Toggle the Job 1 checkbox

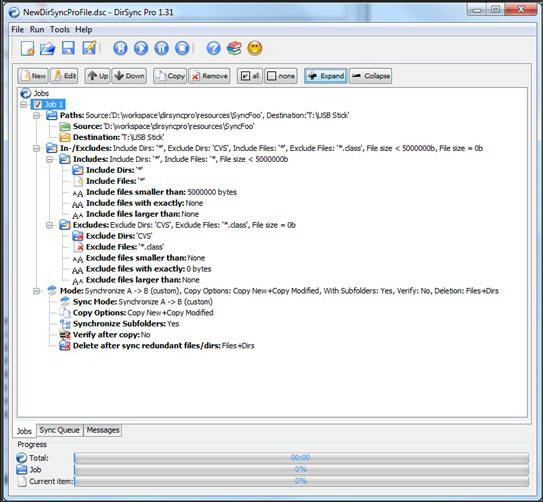click(38, 104)
